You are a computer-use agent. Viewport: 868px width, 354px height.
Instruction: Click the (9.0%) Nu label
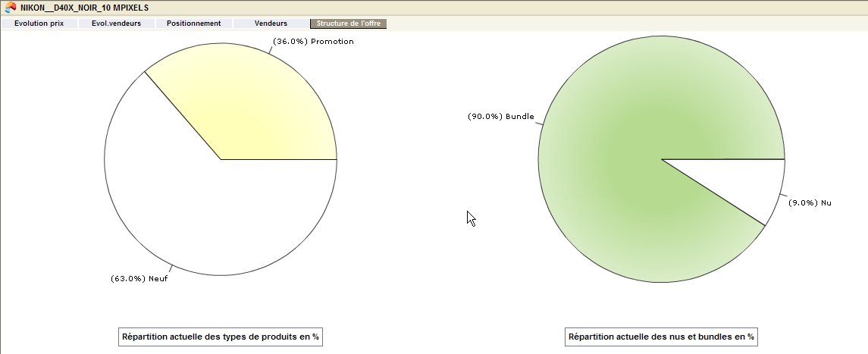[x=810, y=203]
